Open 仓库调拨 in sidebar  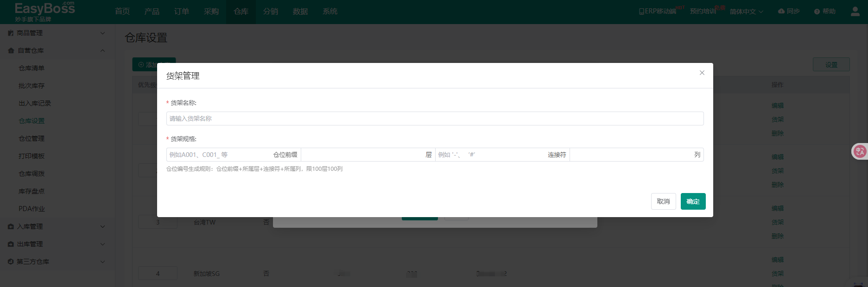point(32,174)
